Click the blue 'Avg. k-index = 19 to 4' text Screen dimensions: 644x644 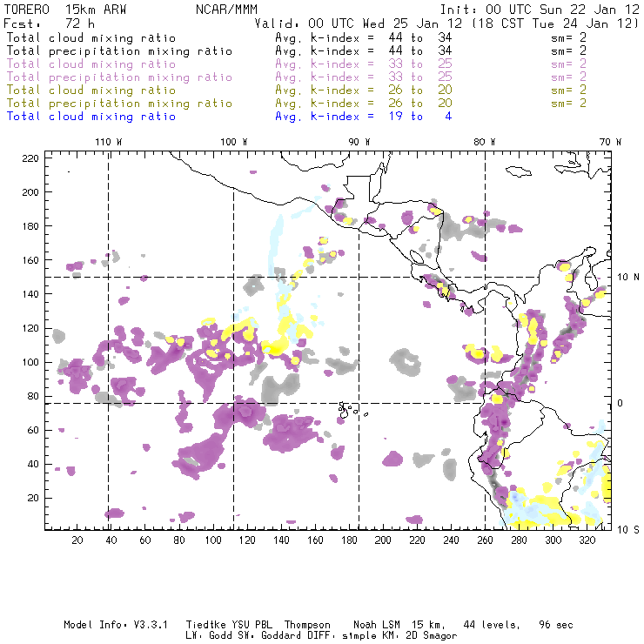364,117
